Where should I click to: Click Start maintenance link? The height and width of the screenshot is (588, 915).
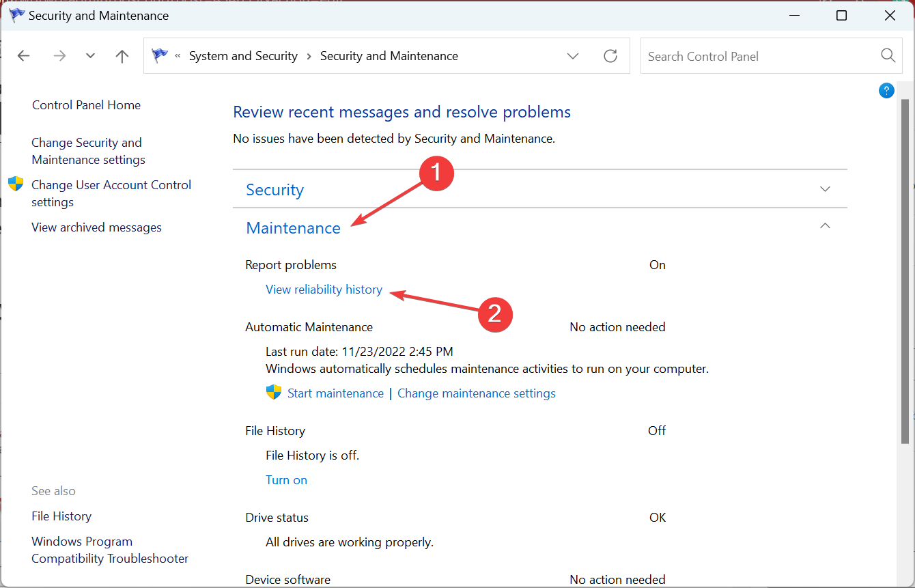335,393
